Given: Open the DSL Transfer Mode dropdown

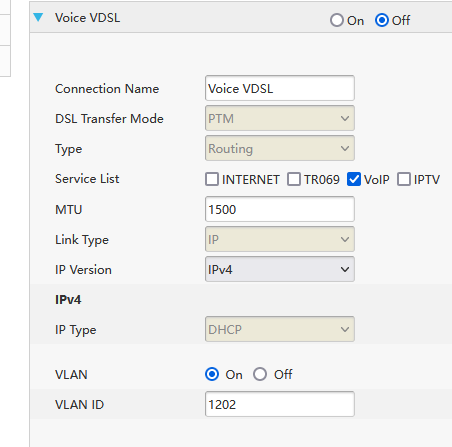Looking at the screenshot, I should pos(280,118).
